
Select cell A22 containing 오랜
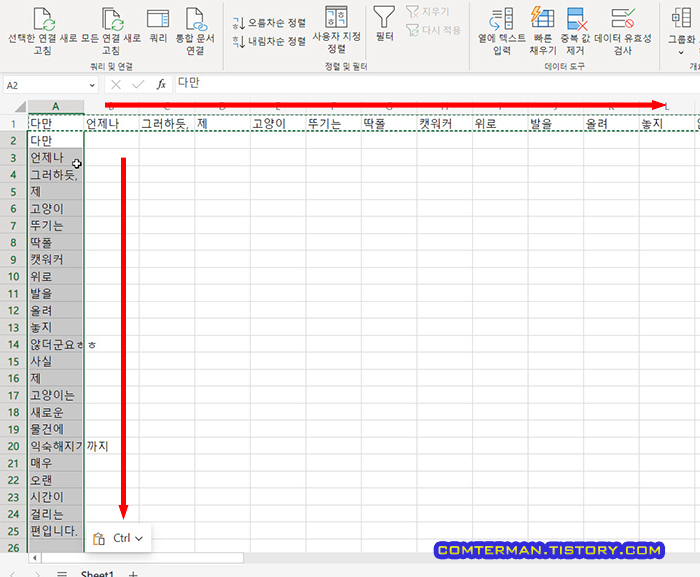pos(56,480)
